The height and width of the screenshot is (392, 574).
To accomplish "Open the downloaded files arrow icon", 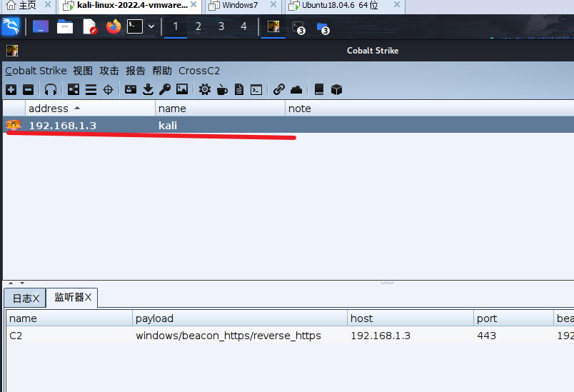I will [x=148, y=89].
